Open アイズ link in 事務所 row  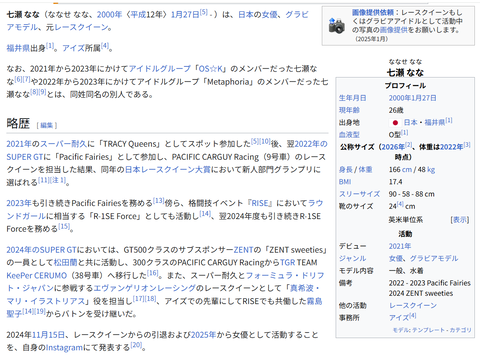pos(399,318)
